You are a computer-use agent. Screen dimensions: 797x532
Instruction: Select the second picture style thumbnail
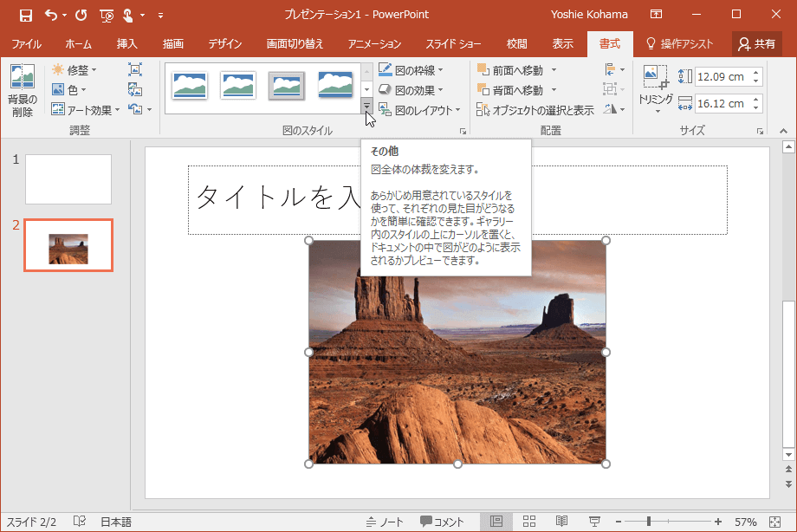238,86
